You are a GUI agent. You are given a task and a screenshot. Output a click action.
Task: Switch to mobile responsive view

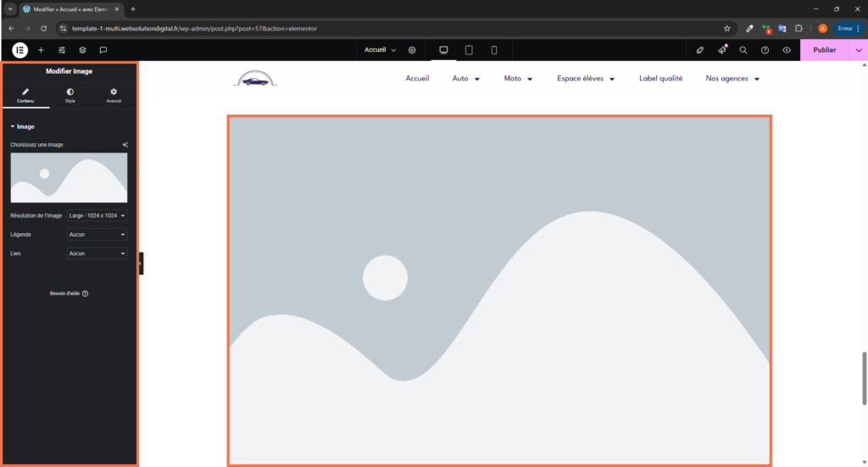[x=494, y=50]
